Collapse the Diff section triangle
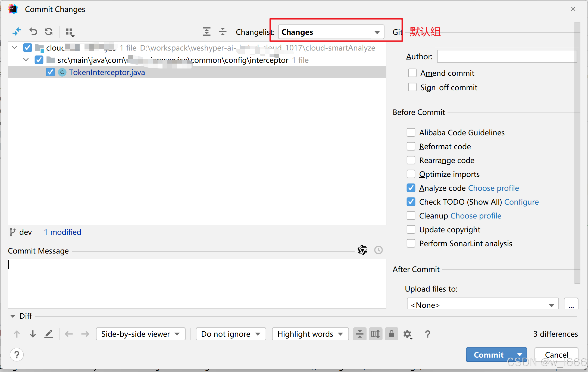 click(12, 316)
